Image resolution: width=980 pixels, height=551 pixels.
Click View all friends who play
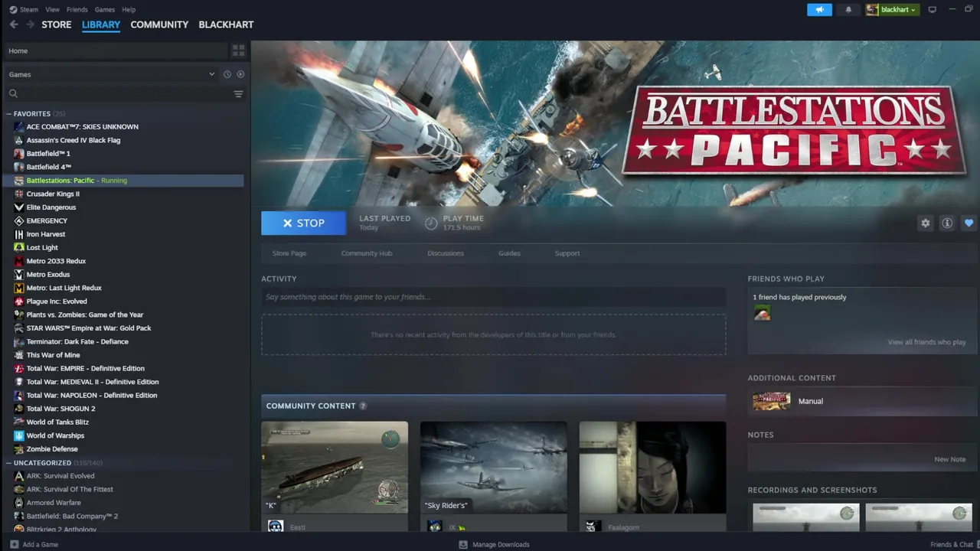(x=926, y=342)
